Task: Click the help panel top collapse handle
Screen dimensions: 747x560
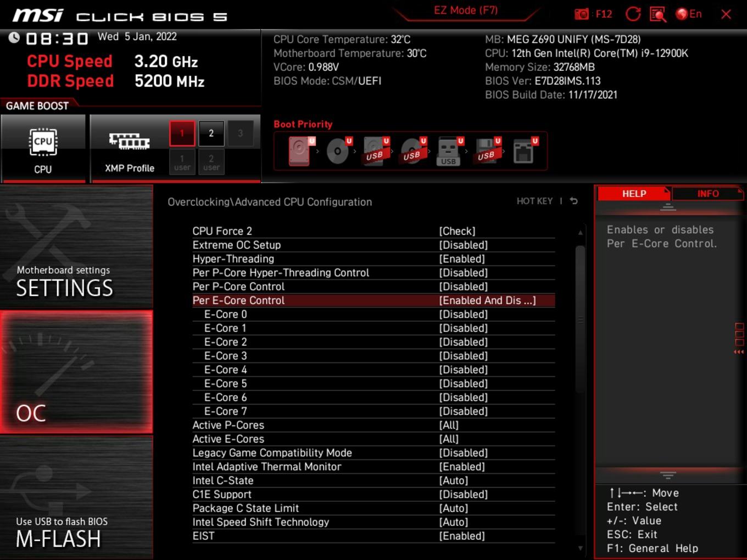Action: coord(668,207)
